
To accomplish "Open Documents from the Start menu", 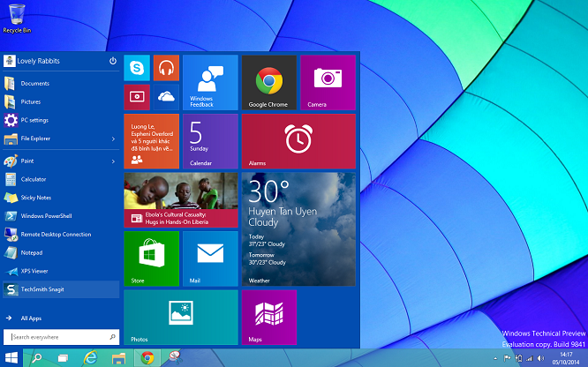I will pyautogui.click(x=61, y=83).
